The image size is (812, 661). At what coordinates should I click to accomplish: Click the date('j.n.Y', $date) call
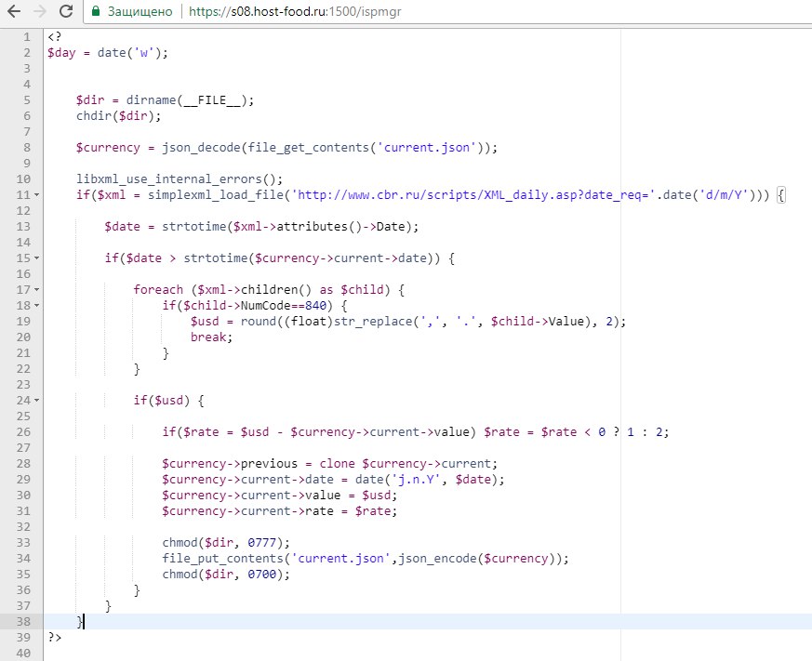(x=426, y=480)
